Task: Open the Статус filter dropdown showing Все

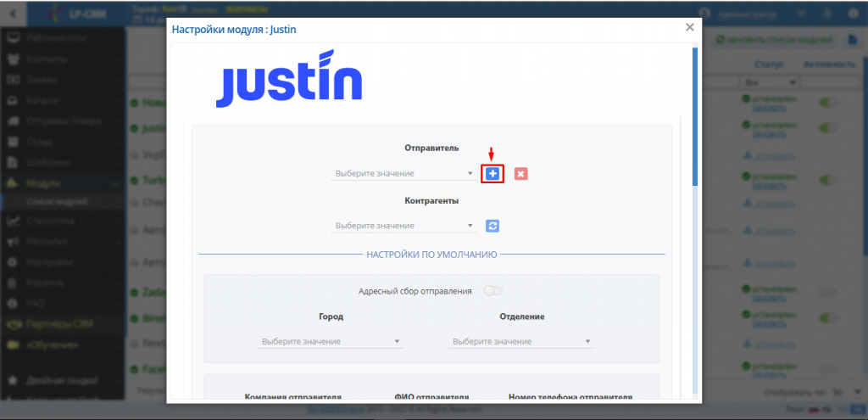Action: coord(770,82)
